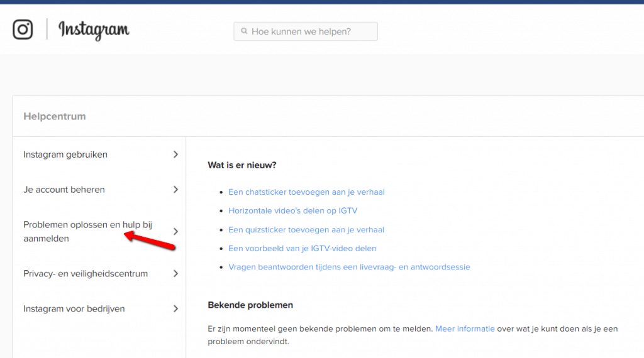Open 'Een voorbeeld van je IGTV-video delen'
The image size is (644, 358).
coord(303,249)
